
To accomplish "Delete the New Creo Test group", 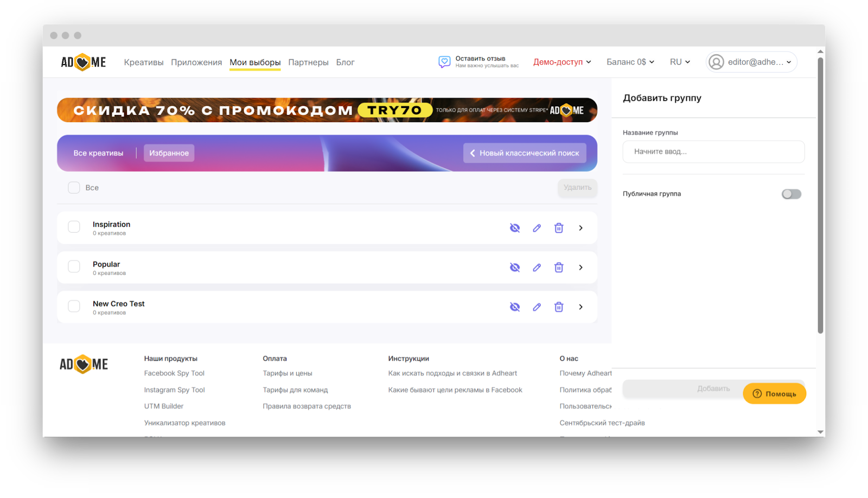I will click(x=558, y=307).
